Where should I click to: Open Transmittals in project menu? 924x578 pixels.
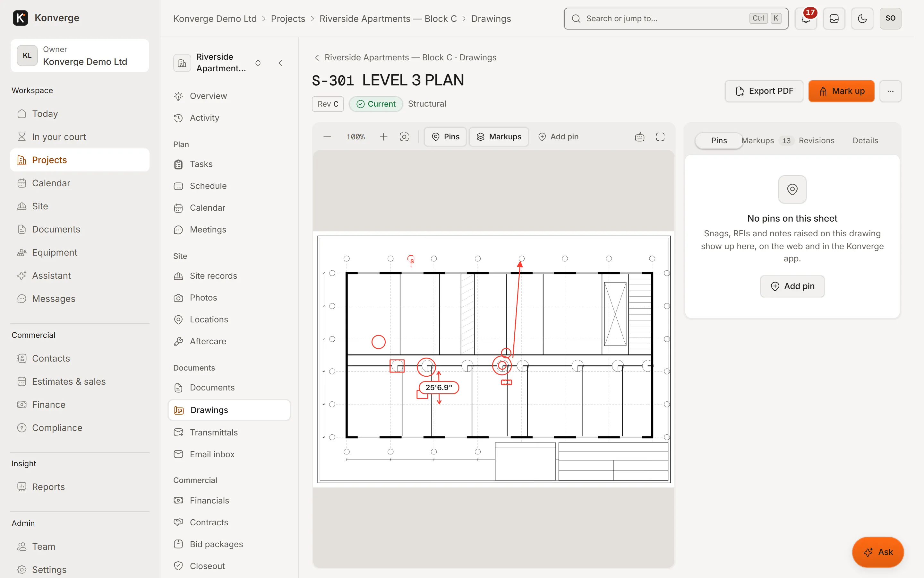[229, 432]
